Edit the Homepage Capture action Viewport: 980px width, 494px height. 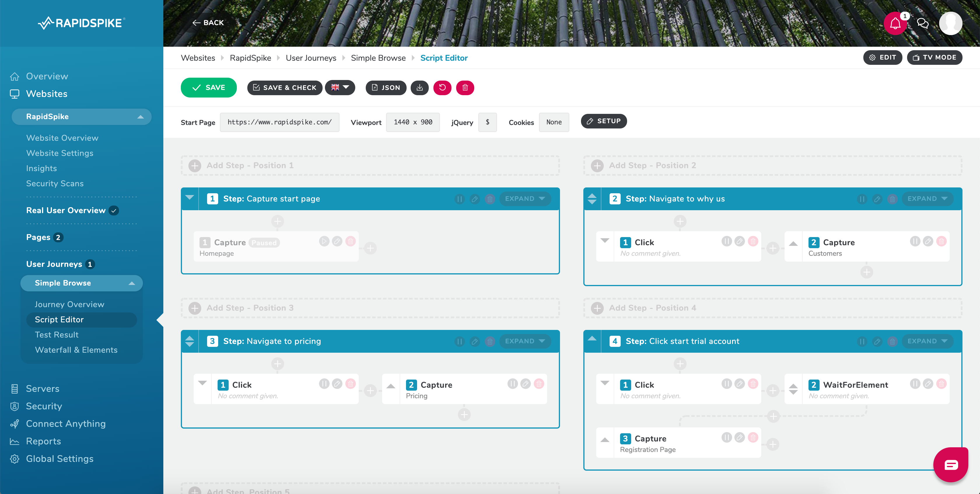[x=337, y=241]
